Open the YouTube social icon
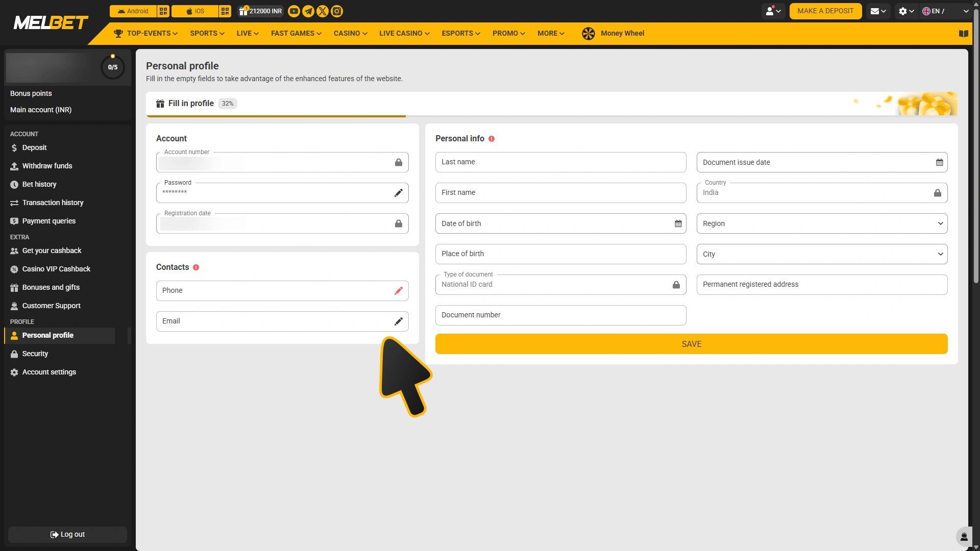Image resolution: width=980 pixels, height=551 pixels. pos(294,11)
